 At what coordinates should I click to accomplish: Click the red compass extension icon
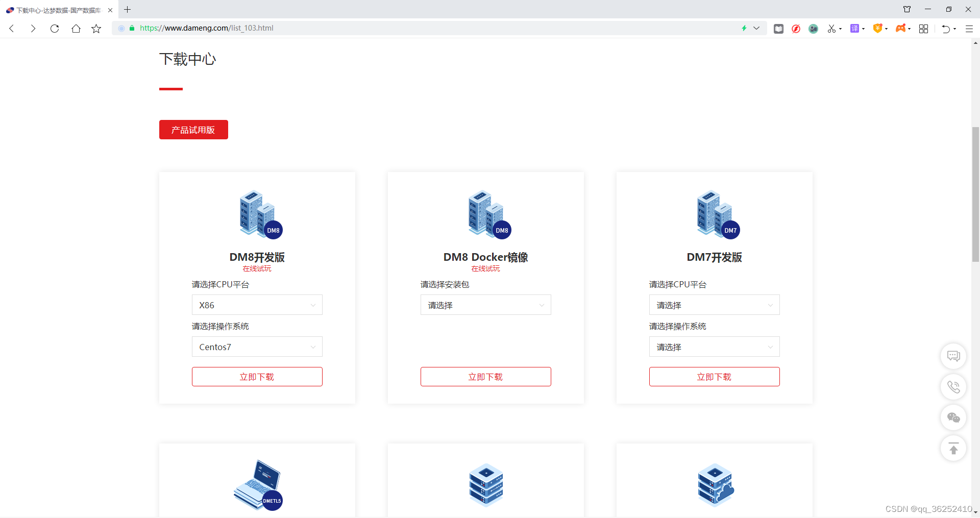(796, 29)
